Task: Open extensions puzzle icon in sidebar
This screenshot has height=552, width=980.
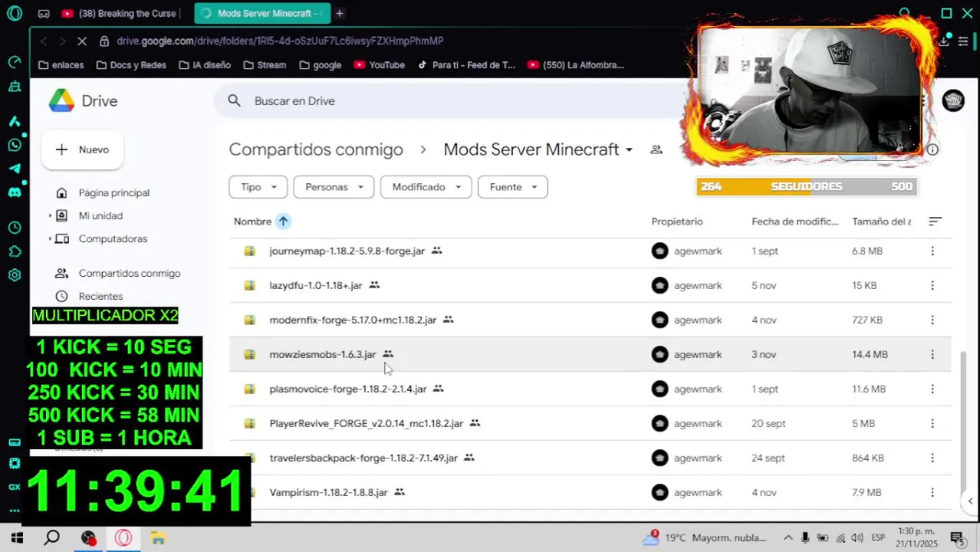Action: point(15,251)
